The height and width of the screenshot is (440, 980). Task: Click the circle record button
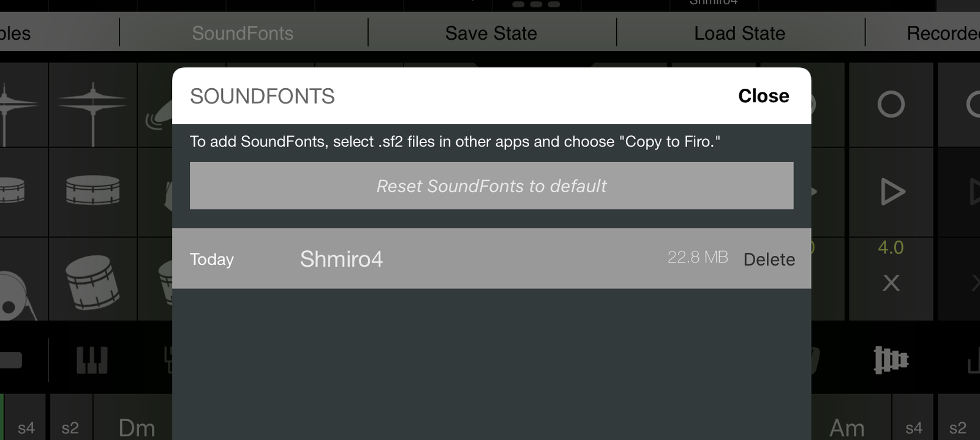point(891,104)
